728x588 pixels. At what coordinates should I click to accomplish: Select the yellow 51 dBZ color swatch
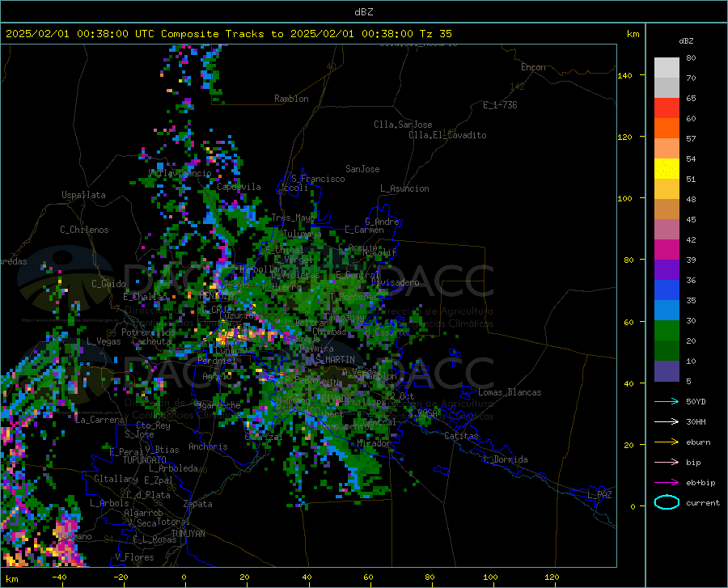click(667, 169)
